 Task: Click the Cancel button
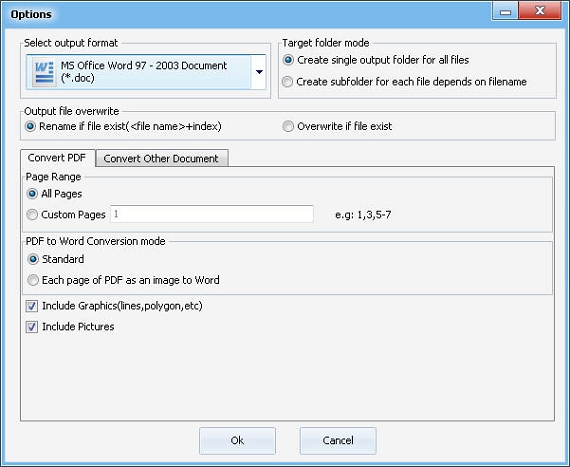coord(338,440)
